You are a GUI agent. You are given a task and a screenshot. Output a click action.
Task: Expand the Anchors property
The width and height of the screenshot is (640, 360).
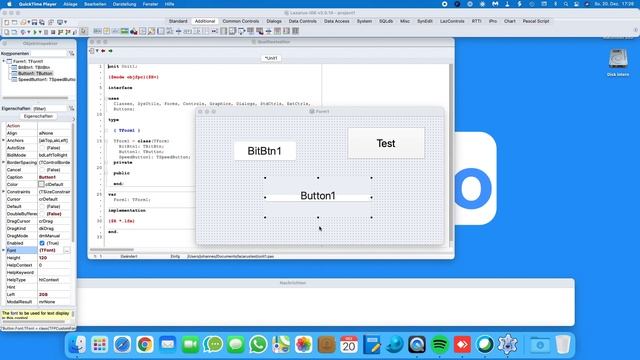[x=3, y=140]
